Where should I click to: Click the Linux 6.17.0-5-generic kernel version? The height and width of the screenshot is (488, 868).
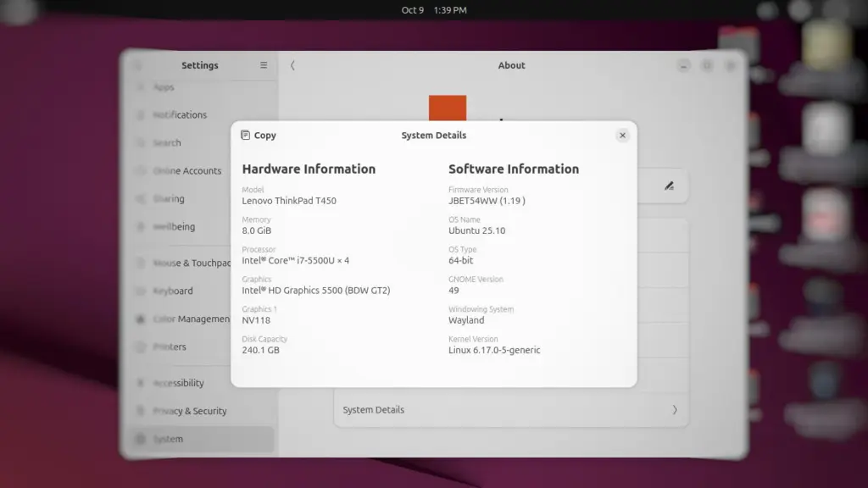click(494, 350)
